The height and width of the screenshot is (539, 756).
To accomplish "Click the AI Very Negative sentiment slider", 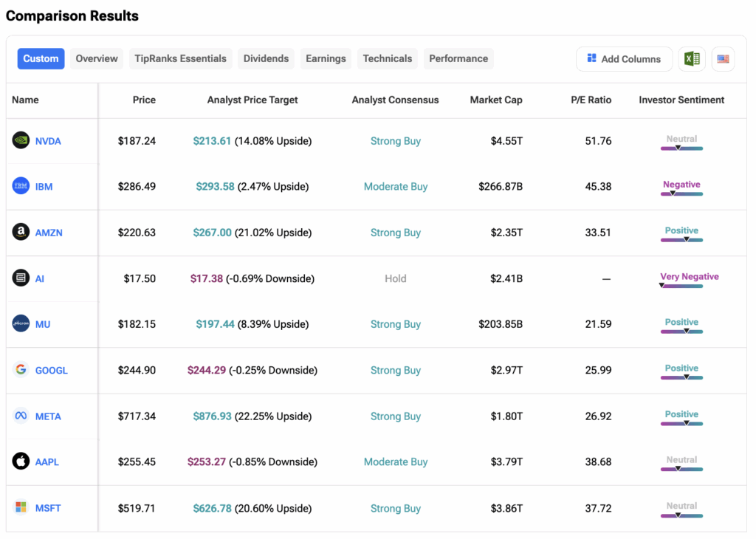I will [681, 286].
